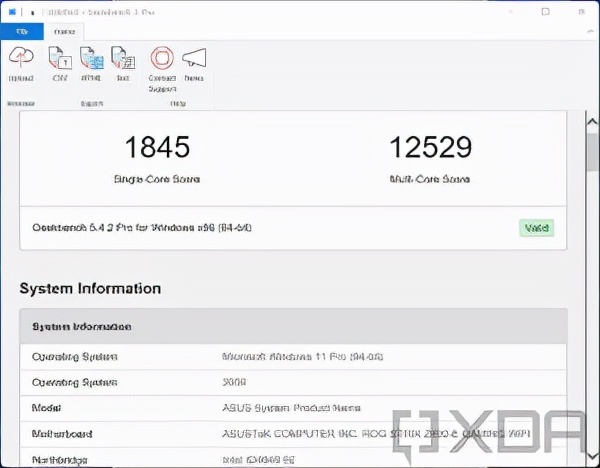Image resolution: width=600 pixels, height=468 pixels.
Task: Click the Northbridge row label
Action: 60,460
